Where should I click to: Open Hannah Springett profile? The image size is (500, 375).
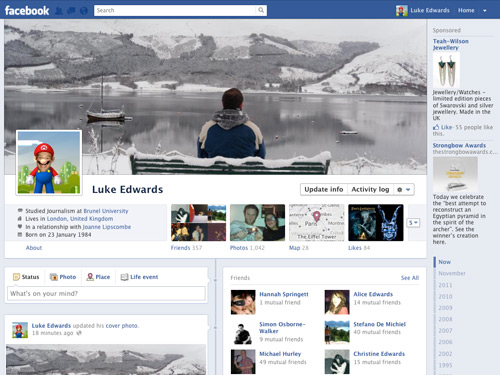[x=284, y=294]
